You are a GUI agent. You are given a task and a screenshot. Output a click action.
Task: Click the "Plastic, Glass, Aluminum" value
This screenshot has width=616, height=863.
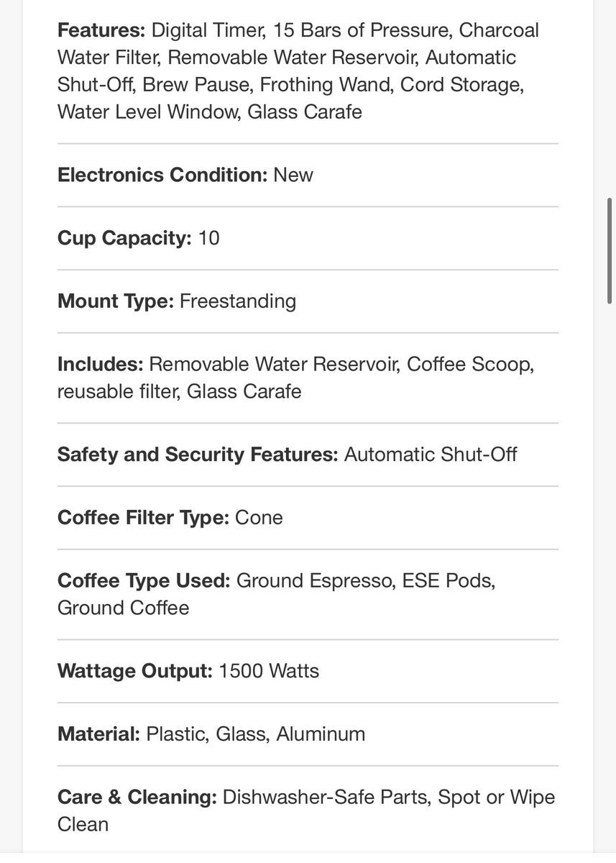point(256,734)
